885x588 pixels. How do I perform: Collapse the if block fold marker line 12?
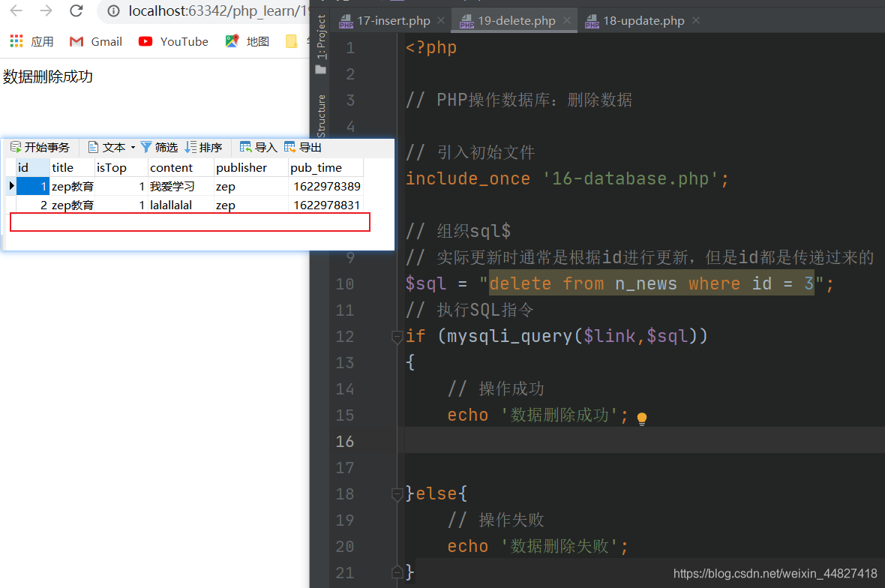pyautogui.click(x=397, y=337)
